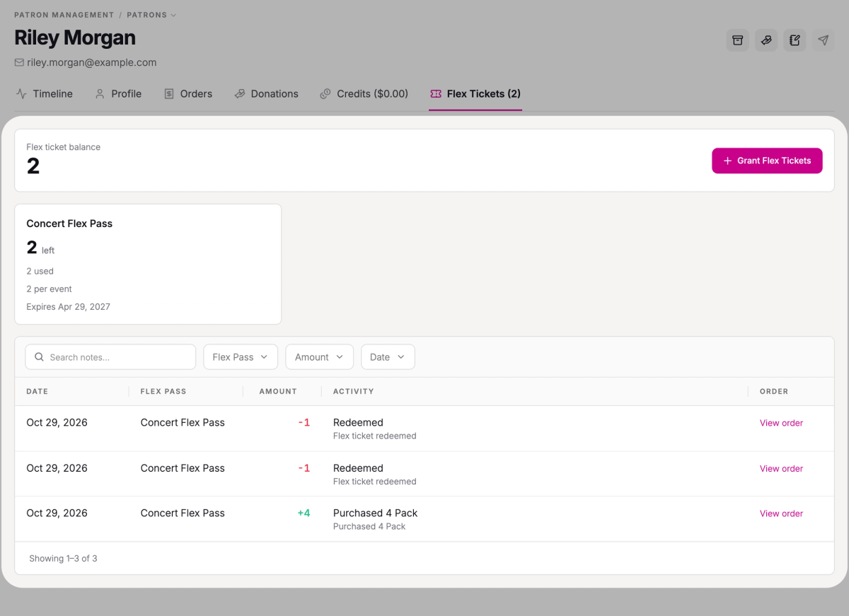Click the magnifier icon in Search notes
The image size is (849, 616).
coord(40,357)
